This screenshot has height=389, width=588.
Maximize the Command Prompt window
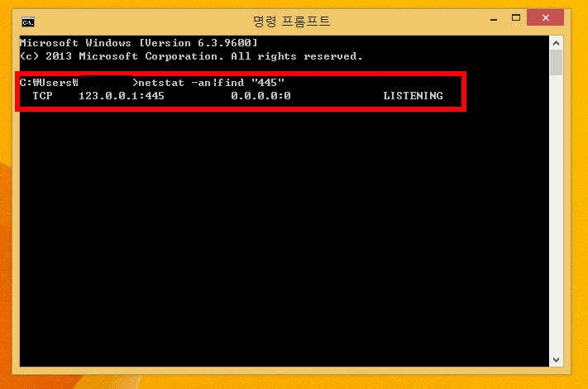click(515, 18)
